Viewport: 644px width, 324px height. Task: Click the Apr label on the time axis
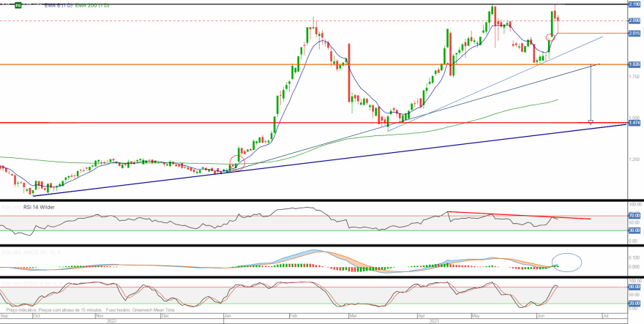(422, 316)
